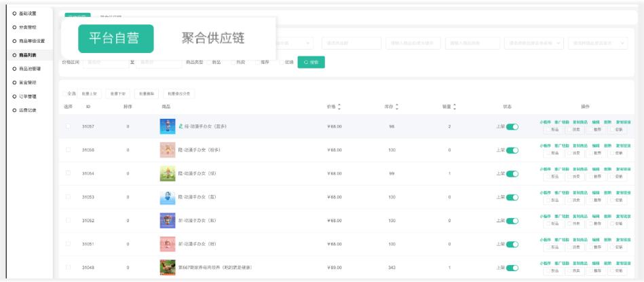This screenshot has height=282, width=644.
Task: Open 运费记录 in the sidebar
Action: click(28, 110)
